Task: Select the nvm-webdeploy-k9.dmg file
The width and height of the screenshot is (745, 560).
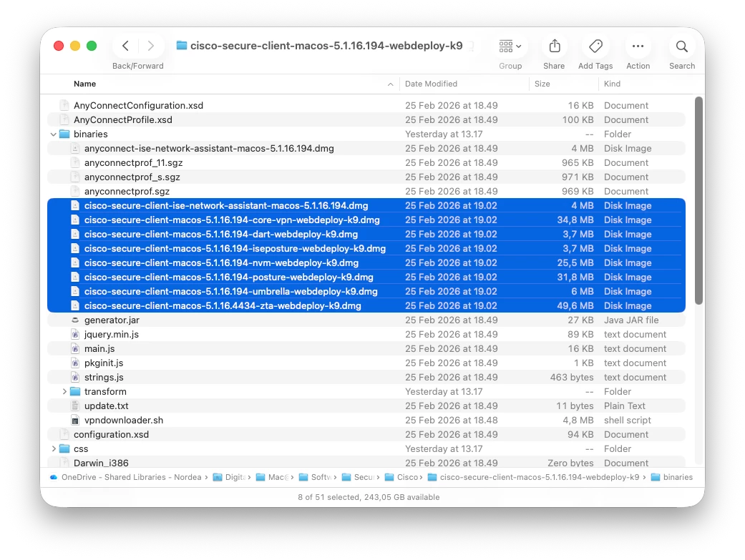Action: pos(366,262)
